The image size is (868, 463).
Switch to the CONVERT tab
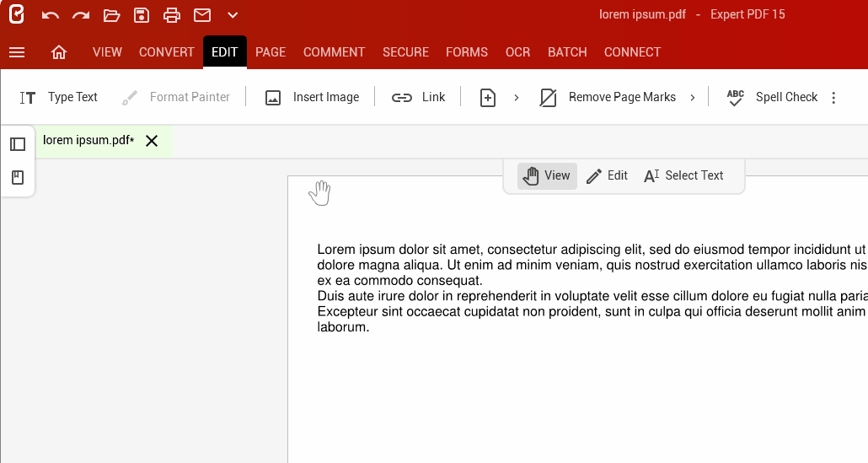click(x=167, y=52)
